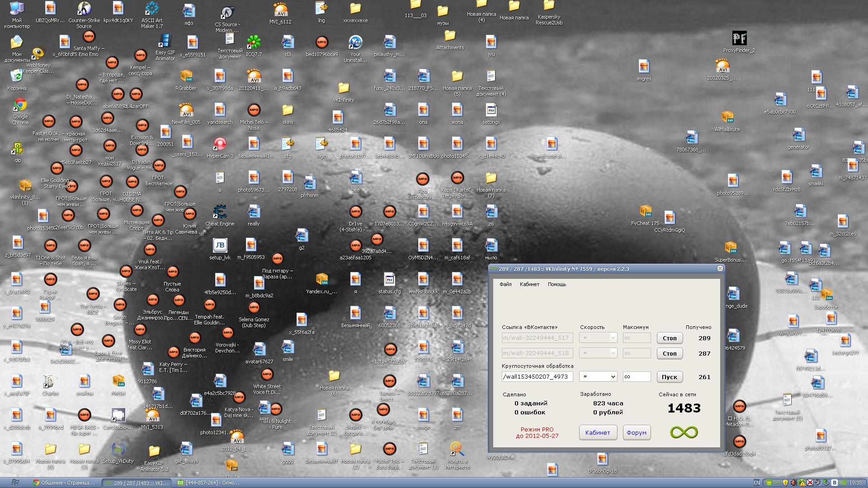The height and width of the screenshot is (488, 868).
Task: Select the VKInfinity folder on desktop
Action: [344, 92]
